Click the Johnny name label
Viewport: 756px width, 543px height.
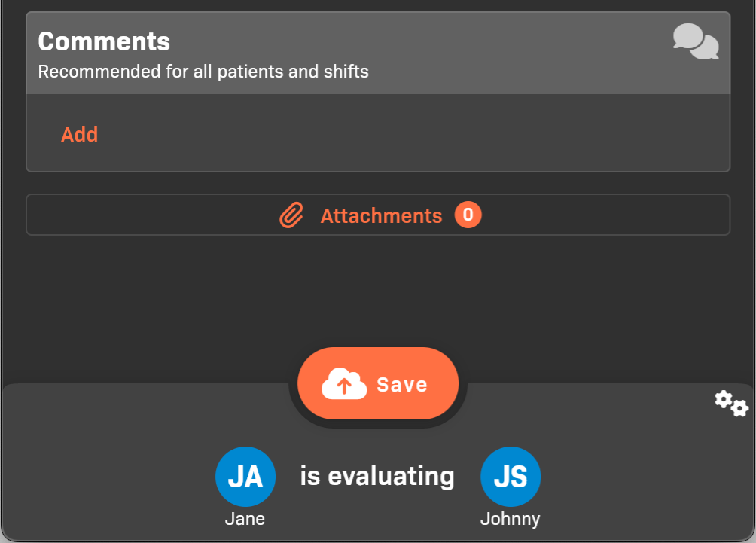[510, 519]
